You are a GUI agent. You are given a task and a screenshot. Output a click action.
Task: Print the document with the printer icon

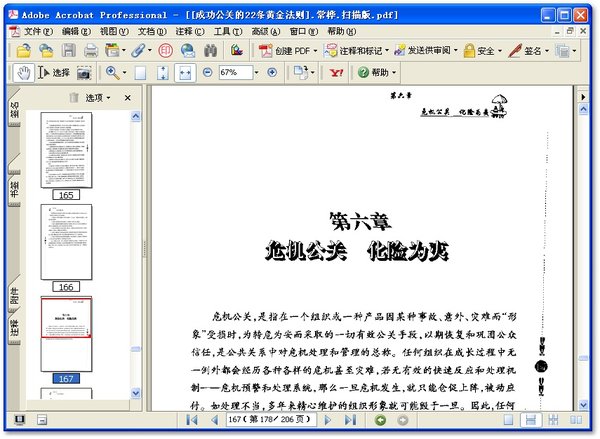(91, 51)
